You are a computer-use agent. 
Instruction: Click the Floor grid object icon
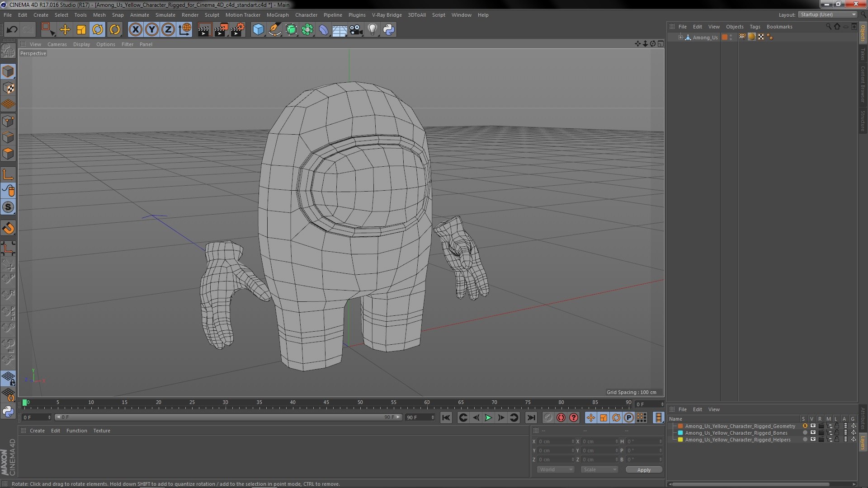tap(340, 30)
